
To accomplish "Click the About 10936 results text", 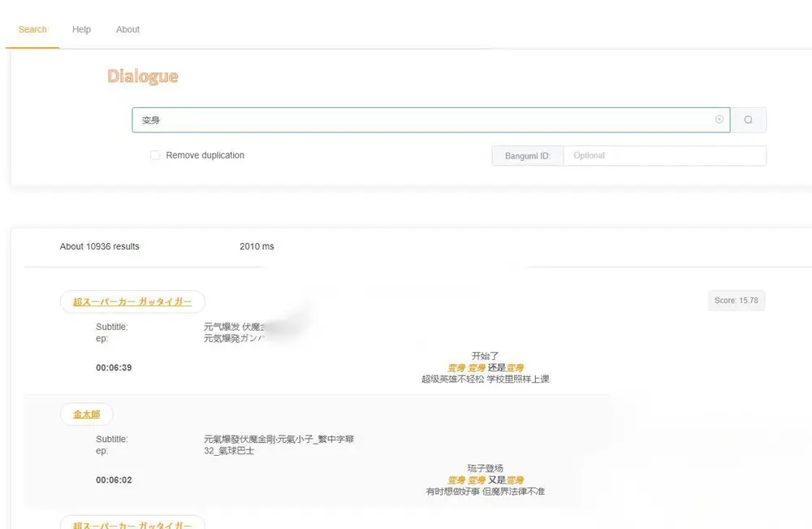I will (x=99, y=247).
